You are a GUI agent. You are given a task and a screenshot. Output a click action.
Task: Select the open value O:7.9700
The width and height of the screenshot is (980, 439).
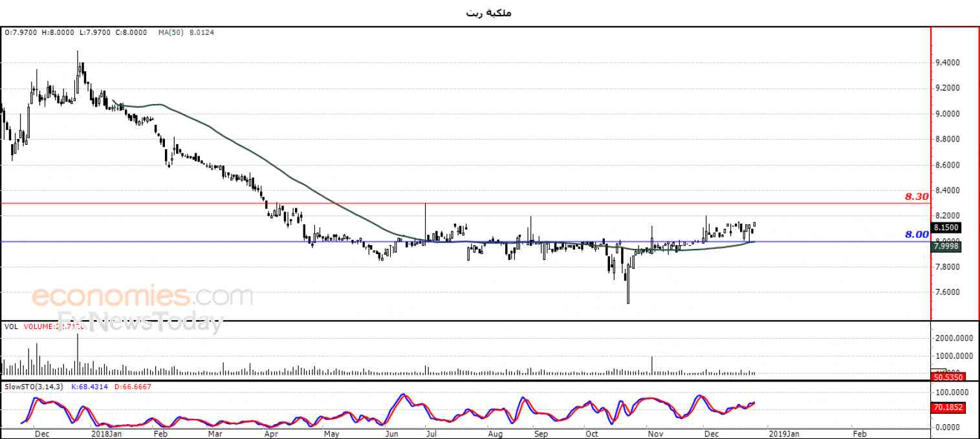[x=21, y=32]
